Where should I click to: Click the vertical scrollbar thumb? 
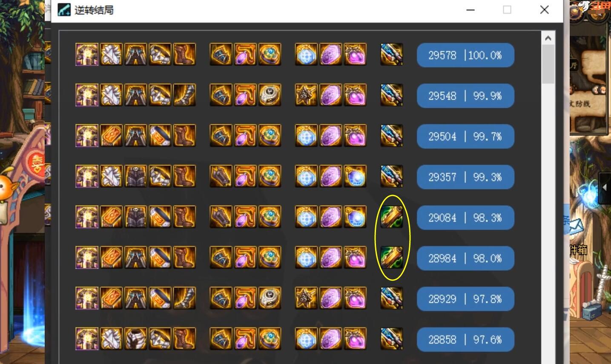coord(548,64)
